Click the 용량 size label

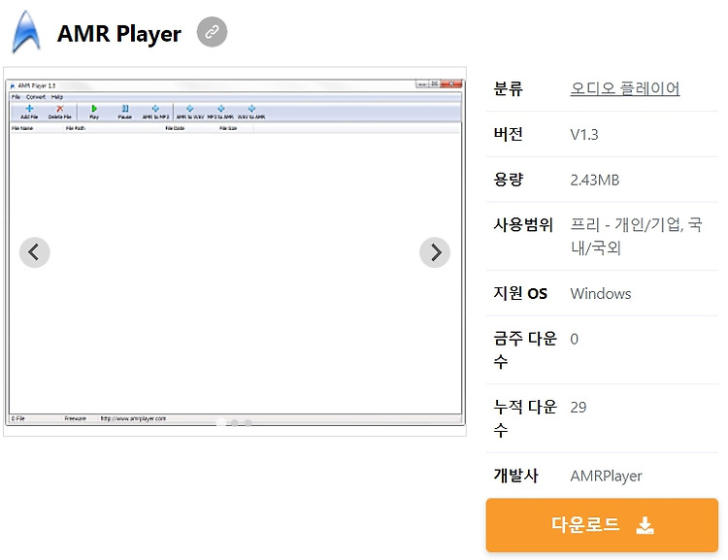(x=508, y=180)
